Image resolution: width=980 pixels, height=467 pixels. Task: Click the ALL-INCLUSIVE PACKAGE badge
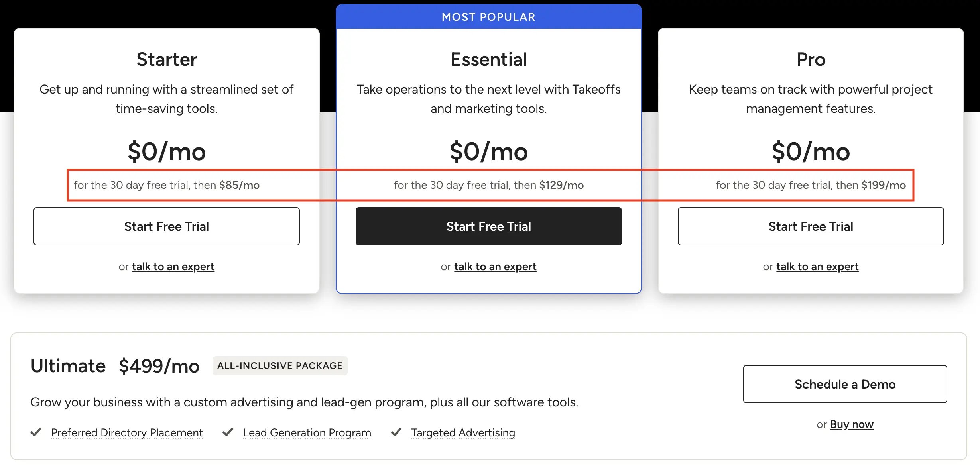[279, 365]
